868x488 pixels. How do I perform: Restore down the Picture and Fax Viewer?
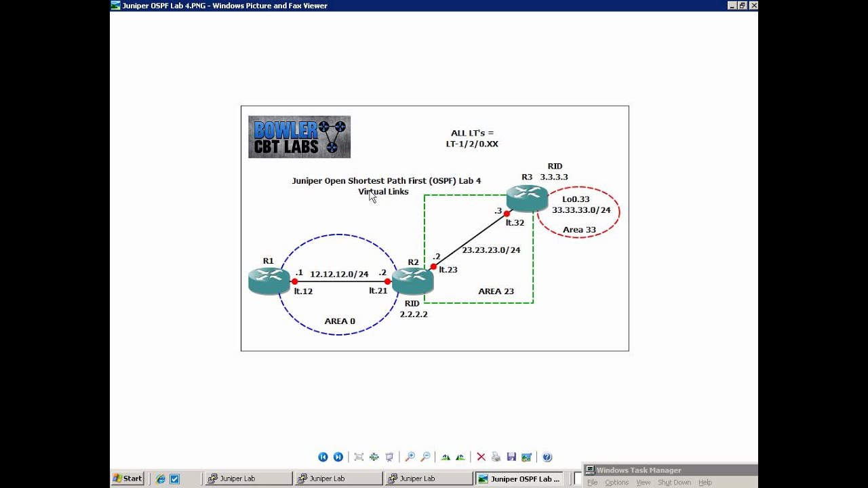[x=743, y=5]
